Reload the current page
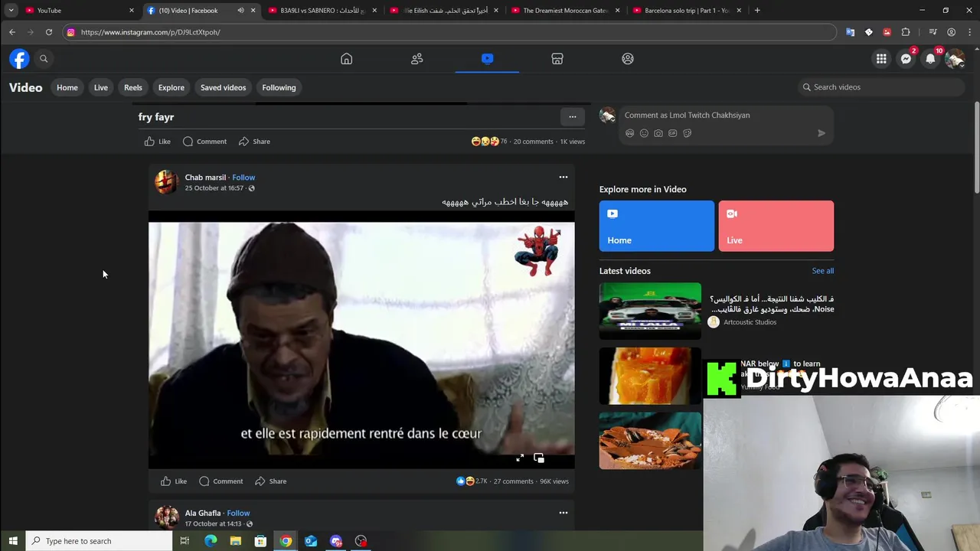980x551 pixels. [48, 32]
